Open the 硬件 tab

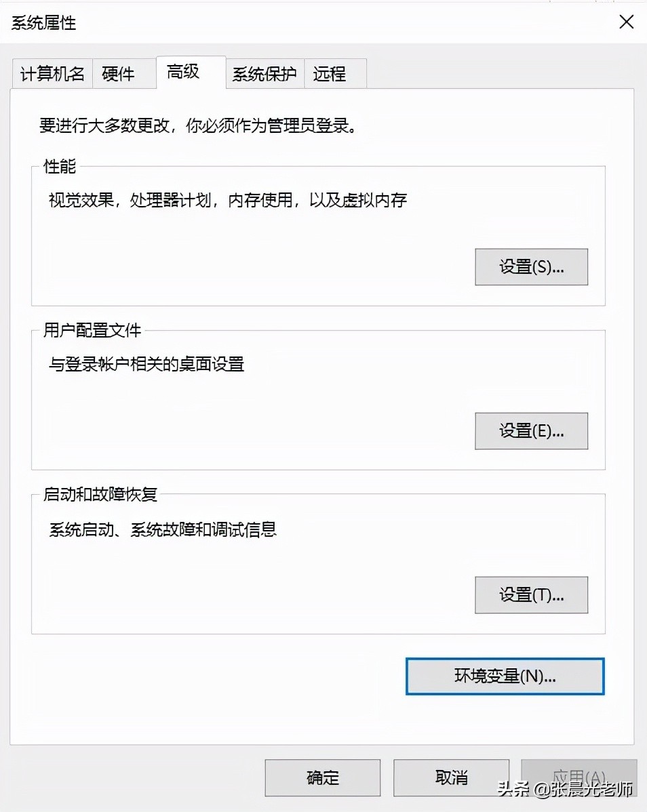pos(123,74)
